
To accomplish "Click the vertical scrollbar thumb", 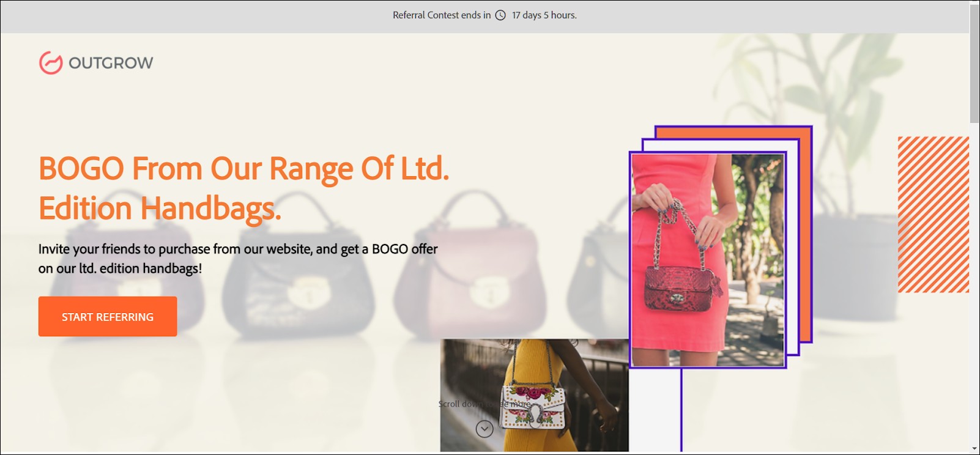I will click(974, 61).
